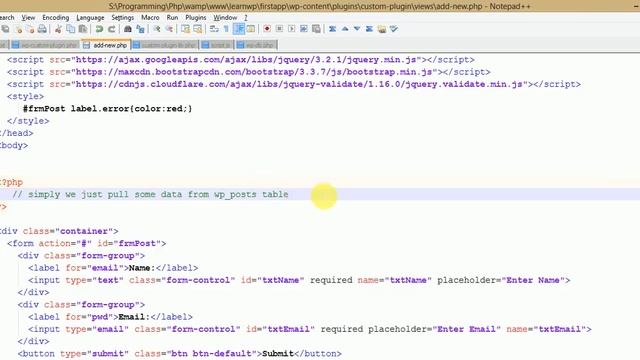Click the '</style>' closing tag line
This screenshot has width=640, height=360.
click(28, 121)
